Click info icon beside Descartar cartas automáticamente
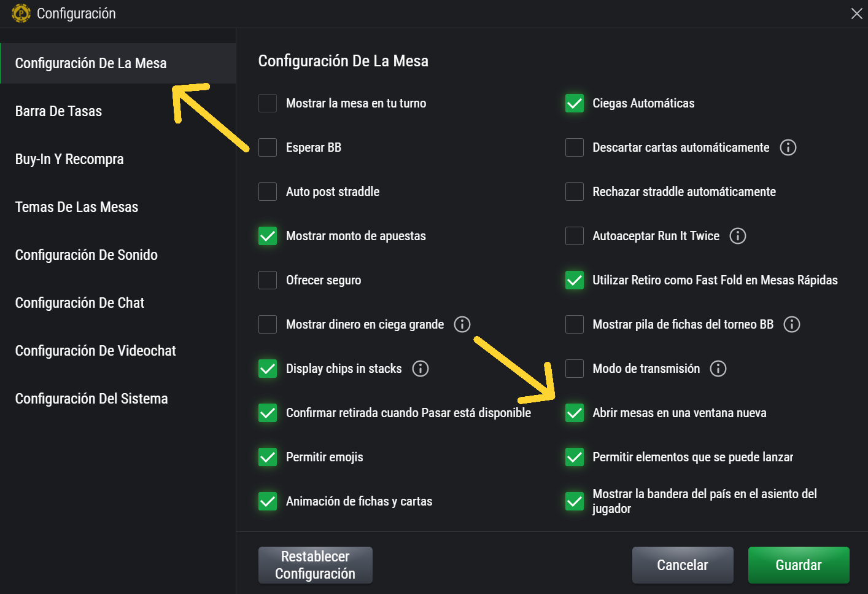The width and height of the screenshot is (868, 594). (788, 147)
